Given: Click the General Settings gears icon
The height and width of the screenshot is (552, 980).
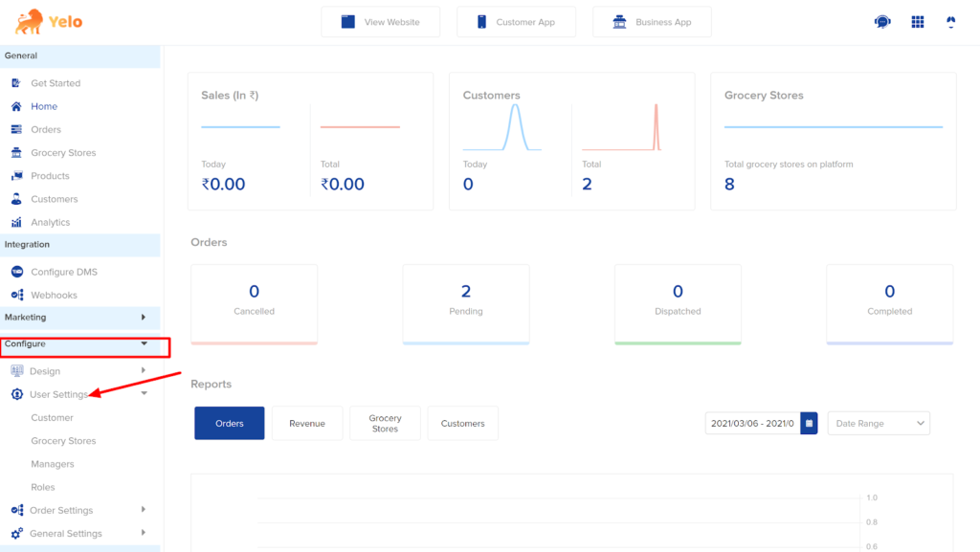Looking at the screenshot, I should [x=17, y=533].
